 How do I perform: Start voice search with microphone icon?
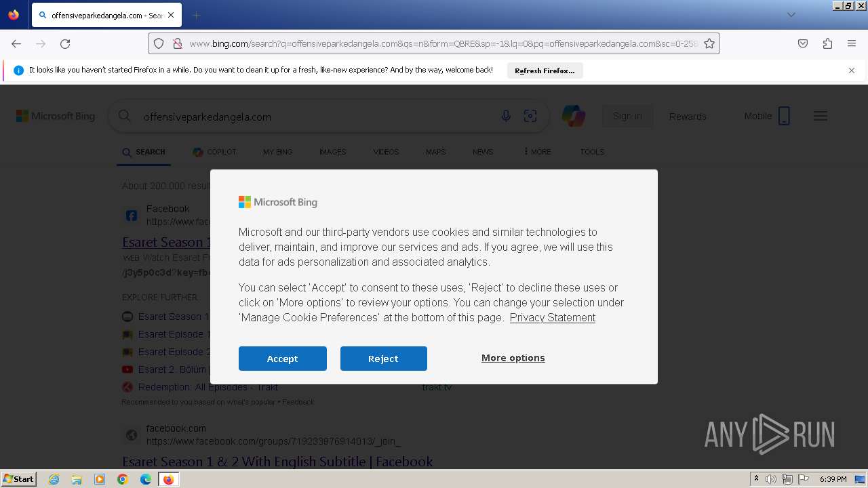pos(506,117)
